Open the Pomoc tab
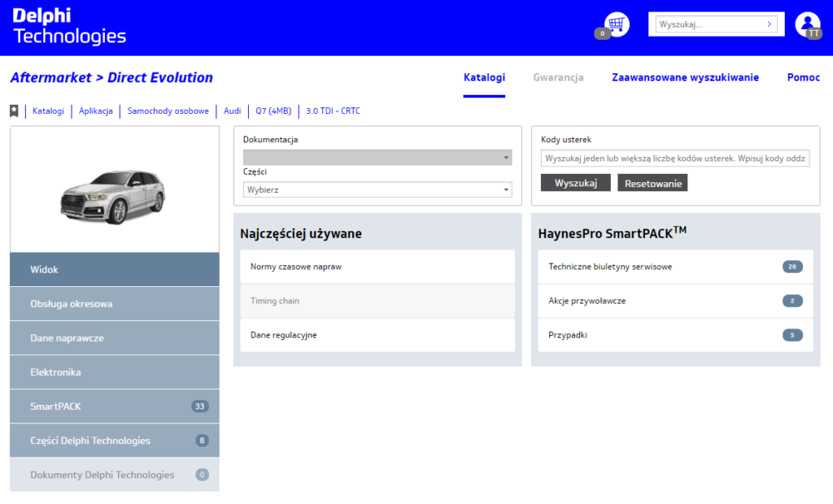Screen dimensions: 833x504 click(803, 77)
